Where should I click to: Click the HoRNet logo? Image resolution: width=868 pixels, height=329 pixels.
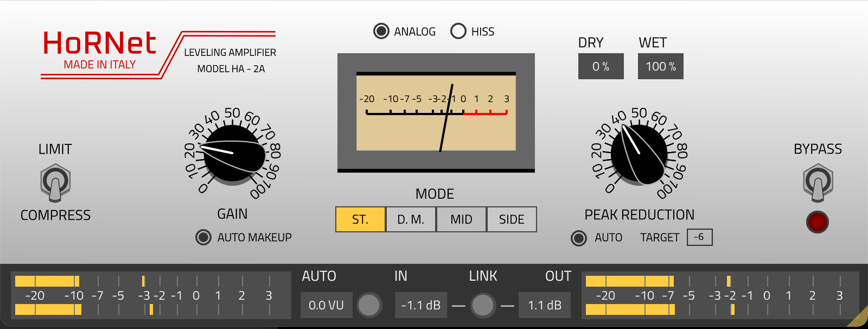[x=99, y=43]
